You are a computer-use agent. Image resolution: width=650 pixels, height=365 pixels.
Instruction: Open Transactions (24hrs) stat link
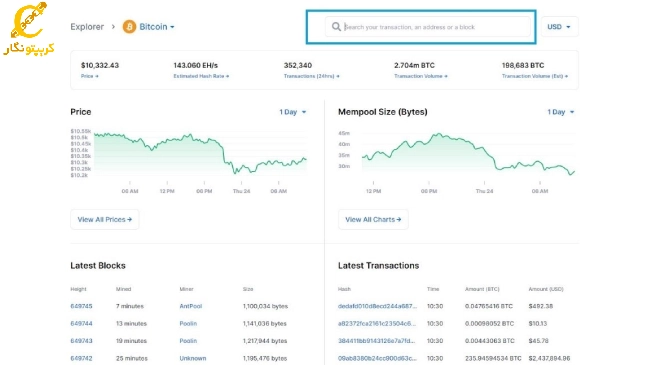pyautogui.click(x=311, y=76)
